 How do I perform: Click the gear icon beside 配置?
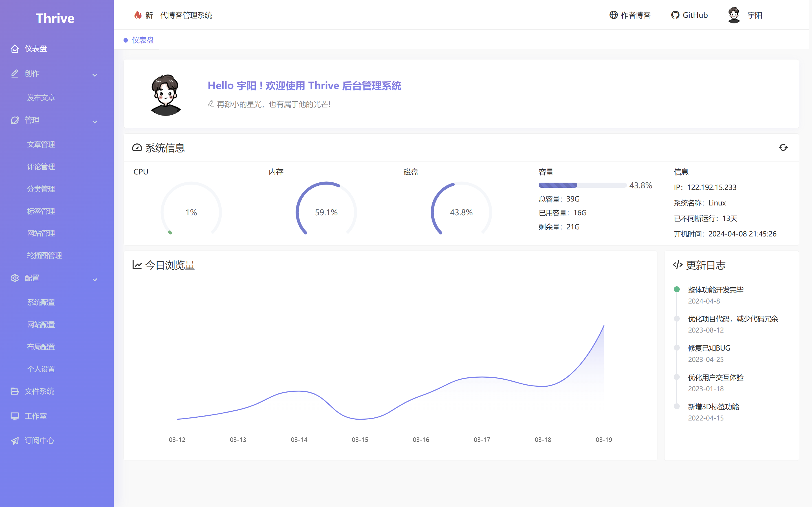[15, 278]
